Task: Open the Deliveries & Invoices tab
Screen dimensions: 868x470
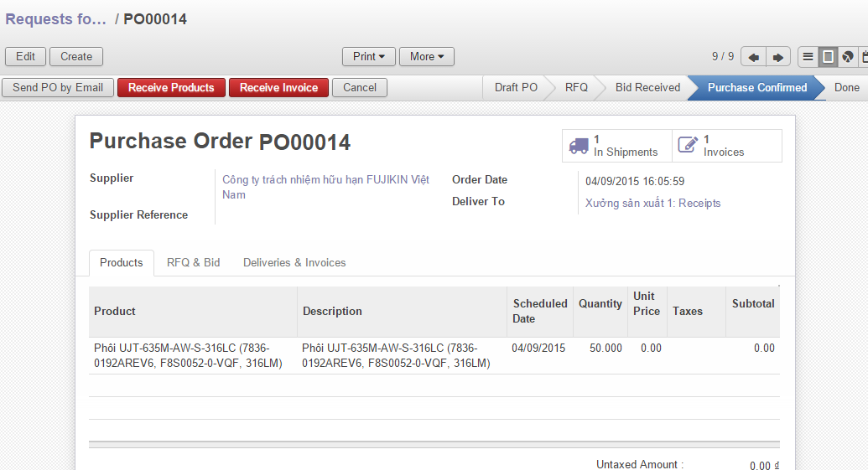Action: point(294,262)
